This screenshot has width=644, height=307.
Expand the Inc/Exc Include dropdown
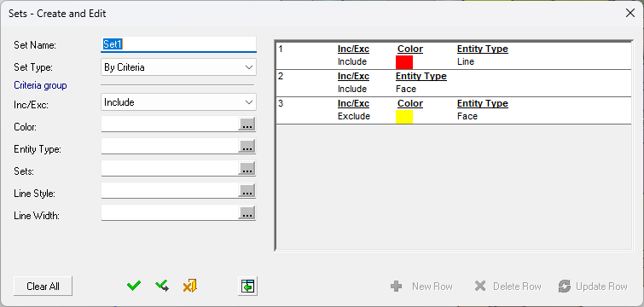pyautogui.click(x=178, y=102)
